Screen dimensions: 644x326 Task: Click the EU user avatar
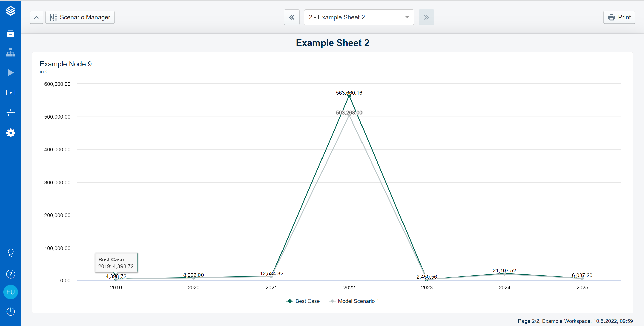point(11,292)
